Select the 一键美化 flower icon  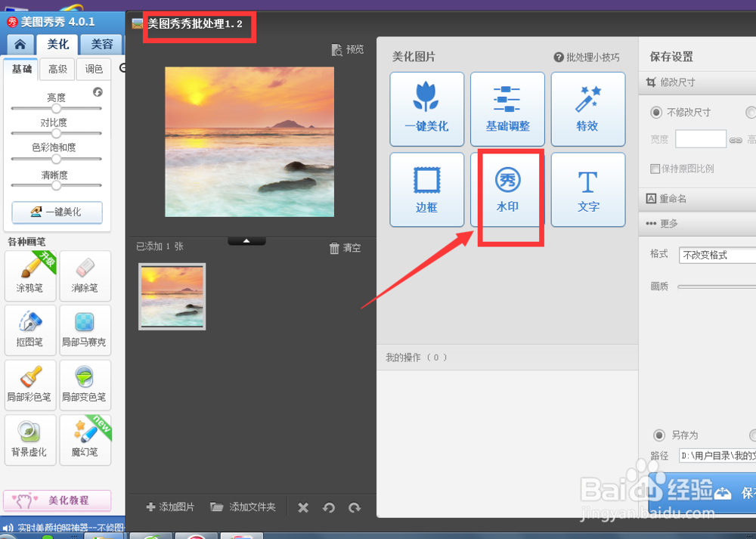(x=426, y=108)
